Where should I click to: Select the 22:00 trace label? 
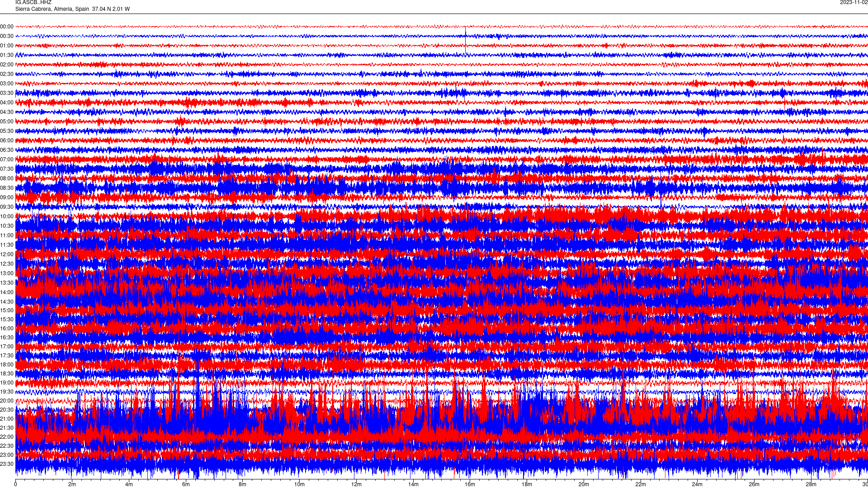[7, 437]
